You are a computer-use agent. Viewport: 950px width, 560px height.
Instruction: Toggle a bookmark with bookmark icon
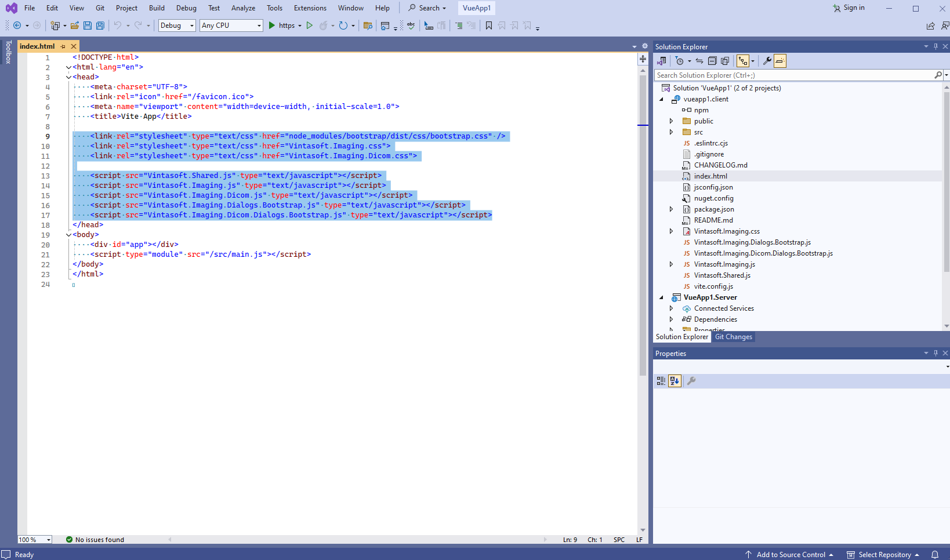click(x=489, y=26)
